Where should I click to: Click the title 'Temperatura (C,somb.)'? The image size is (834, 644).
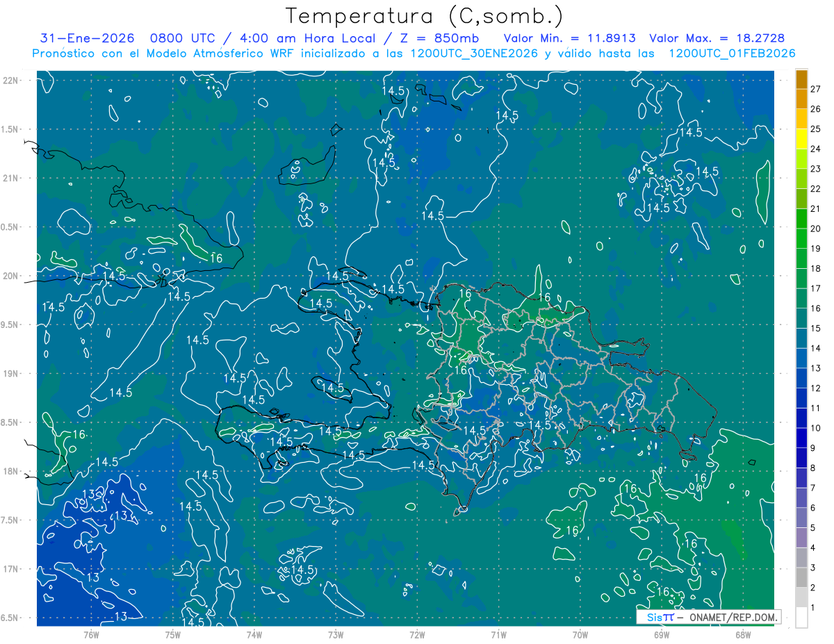(x=425, y=17)
